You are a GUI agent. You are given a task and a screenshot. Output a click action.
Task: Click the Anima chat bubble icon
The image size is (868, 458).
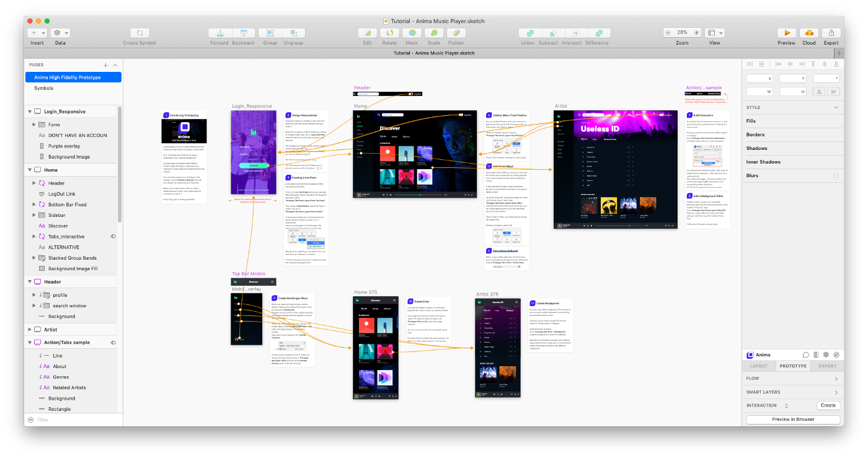[x=805, y=355]
